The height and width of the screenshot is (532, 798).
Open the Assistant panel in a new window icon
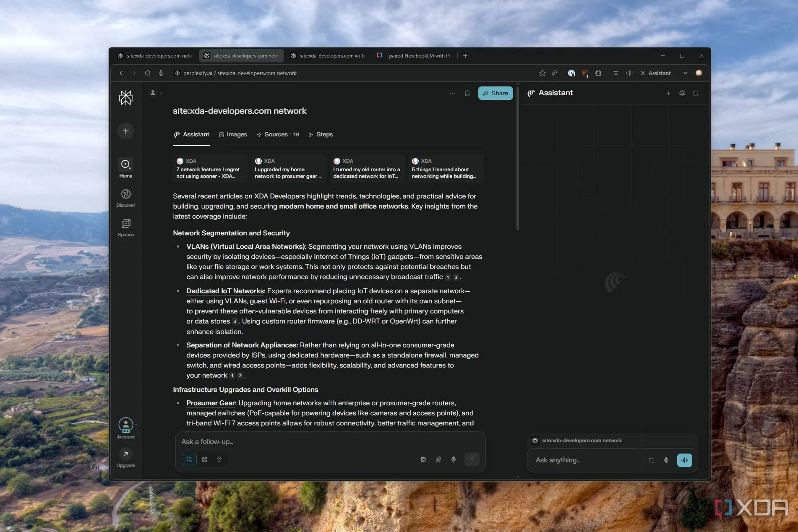pyautogui.click(x=696, y=93)
